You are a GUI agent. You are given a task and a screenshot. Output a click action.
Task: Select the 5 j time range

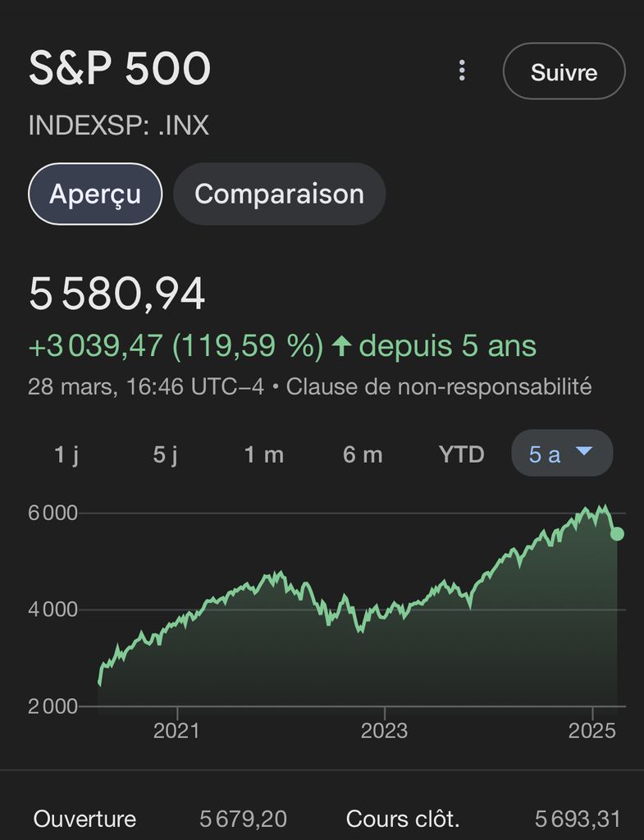click(x=165, y=454)
